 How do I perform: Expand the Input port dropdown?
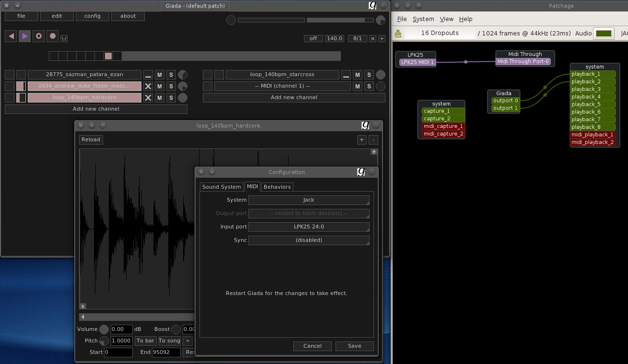[309, 227]
